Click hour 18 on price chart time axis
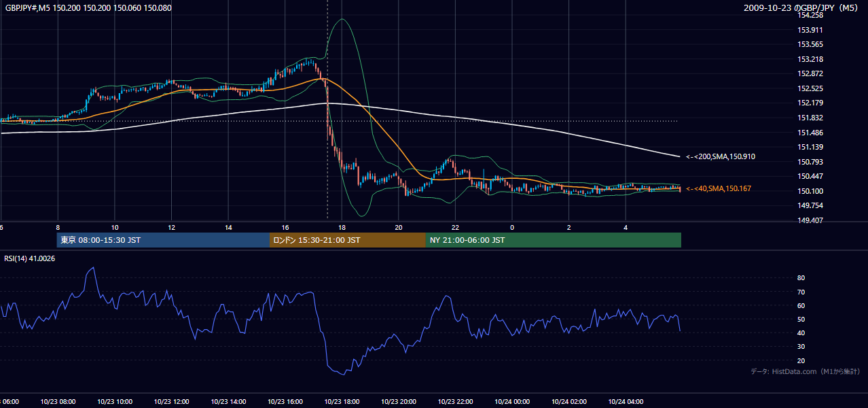Screen dimensions: 868x408 342,228
